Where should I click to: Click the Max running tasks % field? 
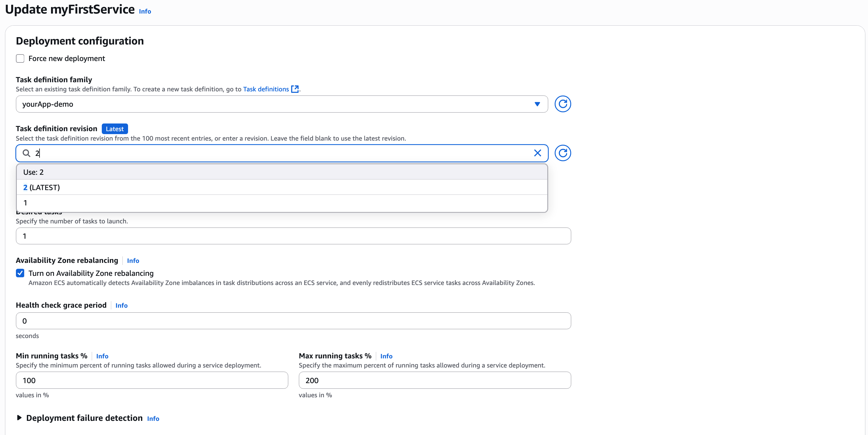[x=435, y=380]
